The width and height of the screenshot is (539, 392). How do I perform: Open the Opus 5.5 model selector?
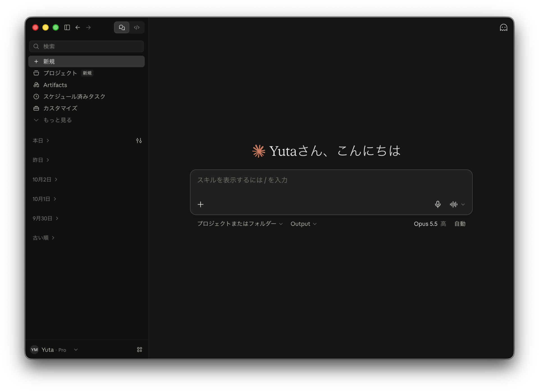click(x=430, y=224)
